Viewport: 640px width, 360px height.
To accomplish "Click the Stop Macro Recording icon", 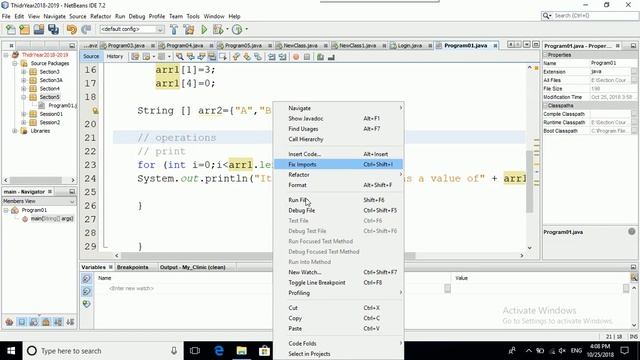I will [307, 57].
